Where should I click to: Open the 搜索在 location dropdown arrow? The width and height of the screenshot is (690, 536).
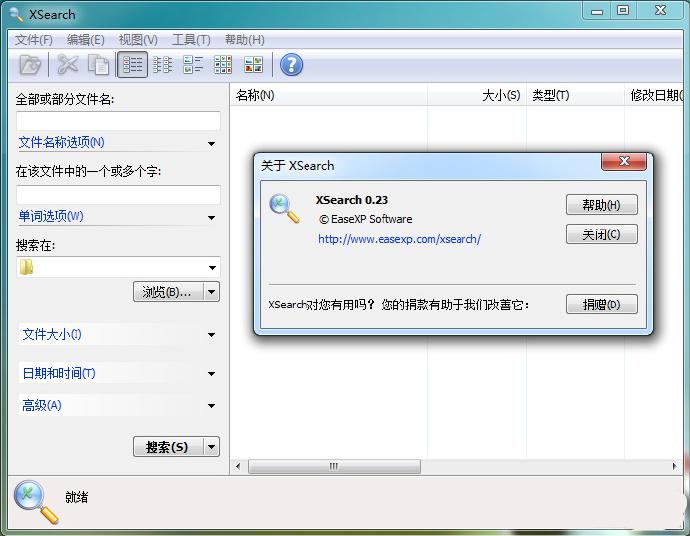(212, 268)
